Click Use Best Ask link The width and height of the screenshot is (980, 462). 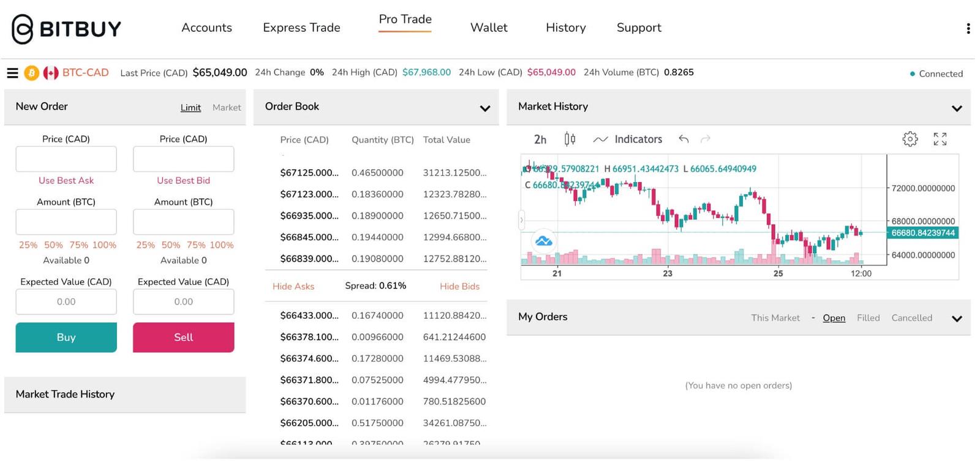click(x=66, y=180)
